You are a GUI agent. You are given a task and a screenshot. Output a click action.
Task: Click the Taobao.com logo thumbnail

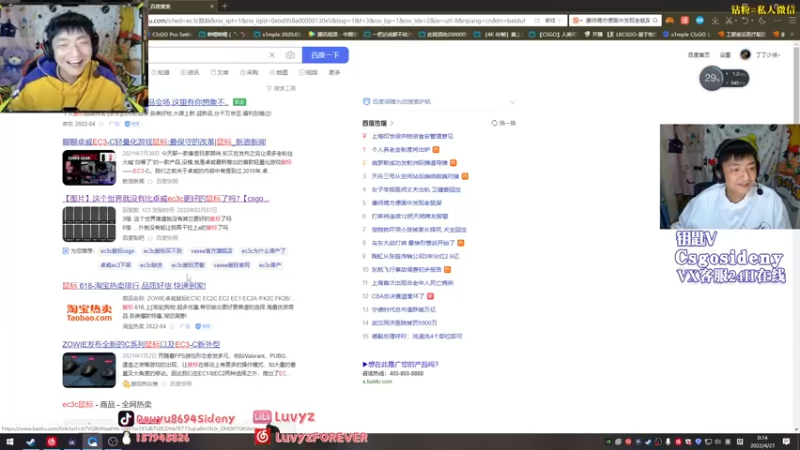coord(89,313)
